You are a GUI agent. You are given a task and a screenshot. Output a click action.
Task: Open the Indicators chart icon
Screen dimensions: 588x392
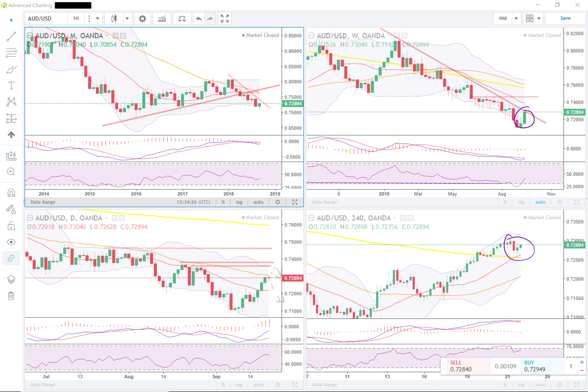pyautogui.click(x=162, y=18)
